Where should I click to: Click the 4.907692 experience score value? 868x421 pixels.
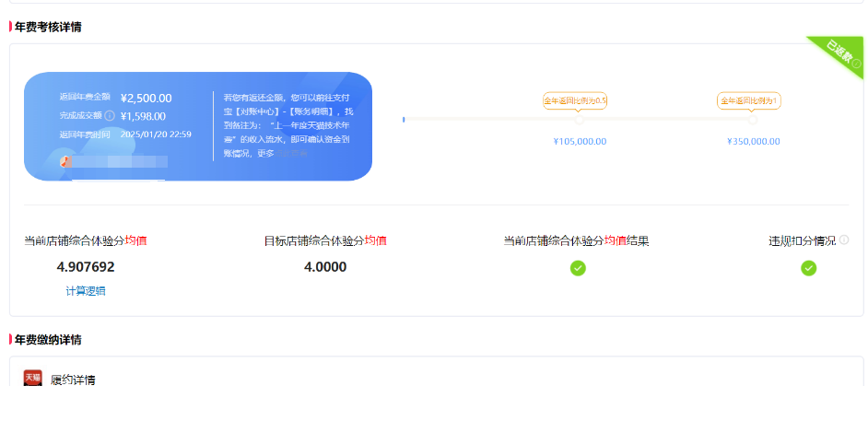click(86, 267)
